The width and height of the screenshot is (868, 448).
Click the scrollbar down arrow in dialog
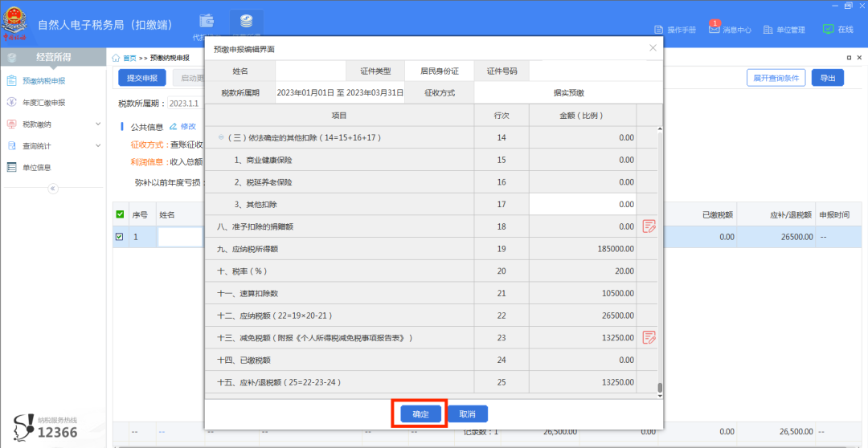(x=659, y=396)
